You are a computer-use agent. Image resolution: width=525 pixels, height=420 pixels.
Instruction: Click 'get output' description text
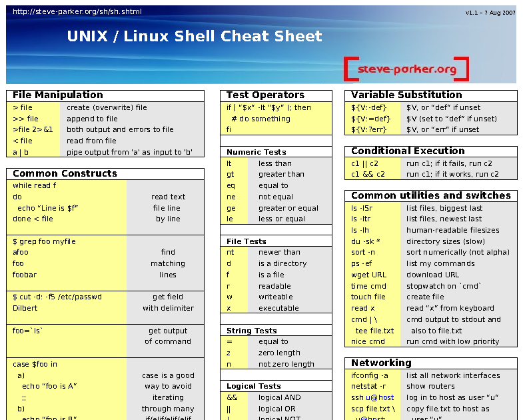[x=168, y=331]
